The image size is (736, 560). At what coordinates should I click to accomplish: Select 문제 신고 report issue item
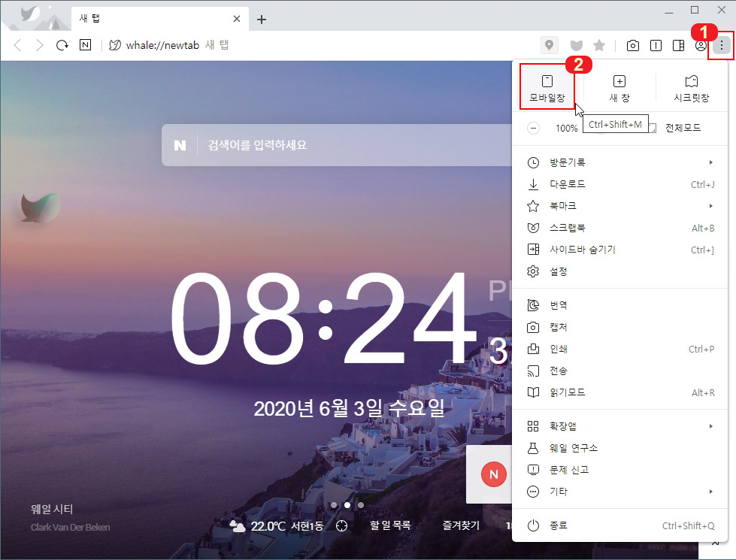tap(620, 470)
